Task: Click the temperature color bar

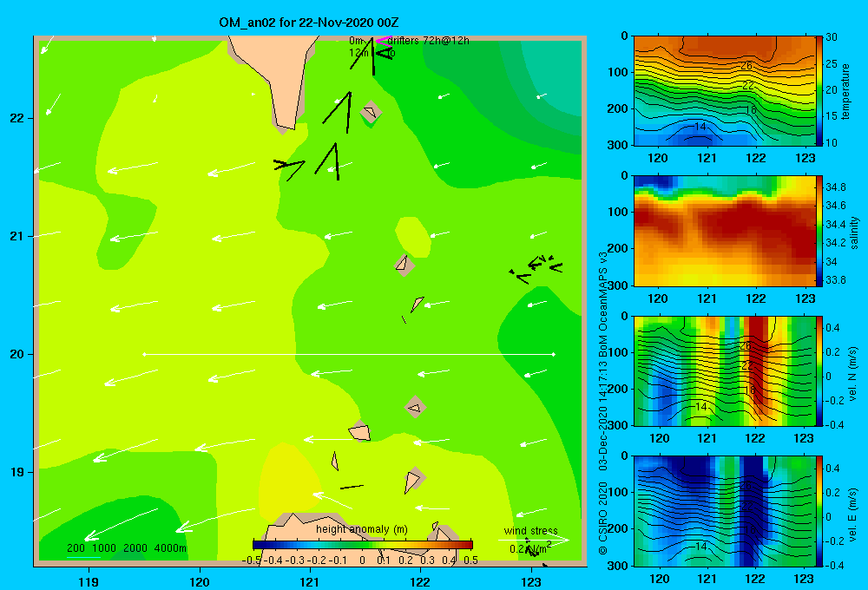Action: click(819, 91)
